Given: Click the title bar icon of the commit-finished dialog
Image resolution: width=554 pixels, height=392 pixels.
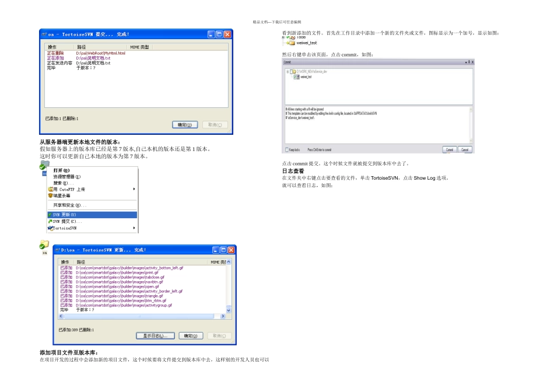Looking at the screenshot, I should 44,34.
